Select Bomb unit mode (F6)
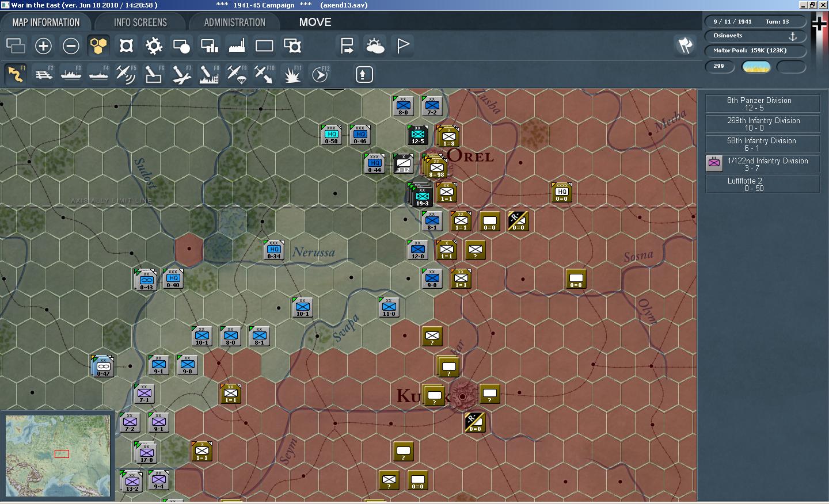The height and width of the screenshot is (504, 829). tap(154, 74)
